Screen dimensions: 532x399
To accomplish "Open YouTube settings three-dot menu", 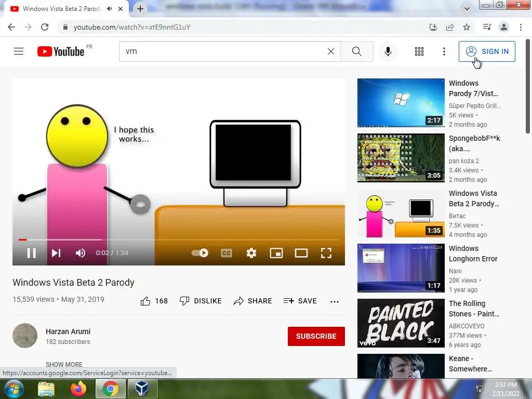I will click(444, 51).
